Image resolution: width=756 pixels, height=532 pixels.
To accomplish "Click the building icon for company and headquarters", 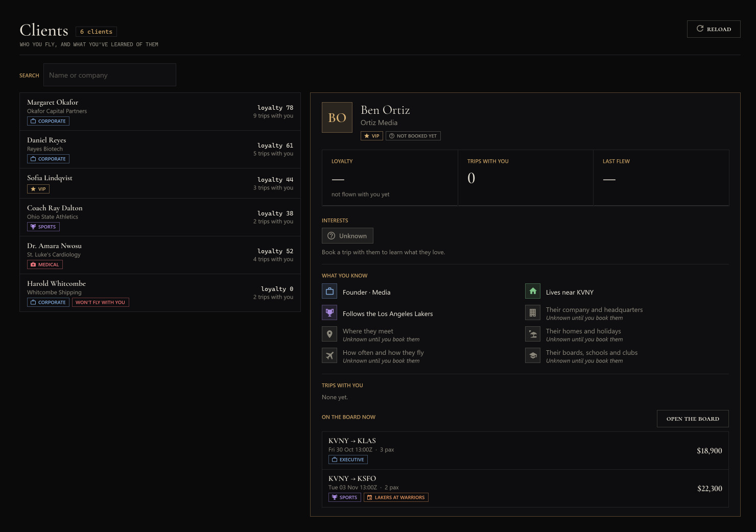I will [x=533, y=312].
